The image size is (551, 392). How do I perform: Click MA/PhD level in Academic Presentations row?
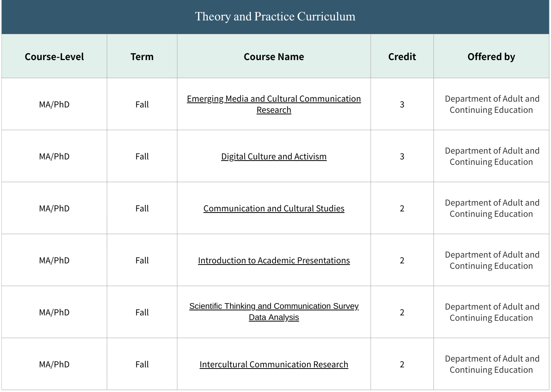[x=54, y=261]
